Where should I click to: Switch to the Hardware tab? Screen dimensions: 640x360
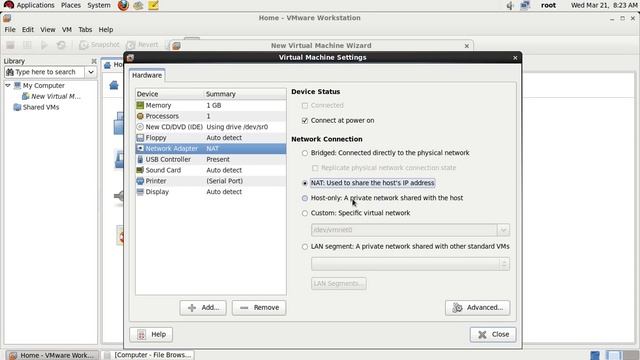pyautogui.click(x=147, y=76)
